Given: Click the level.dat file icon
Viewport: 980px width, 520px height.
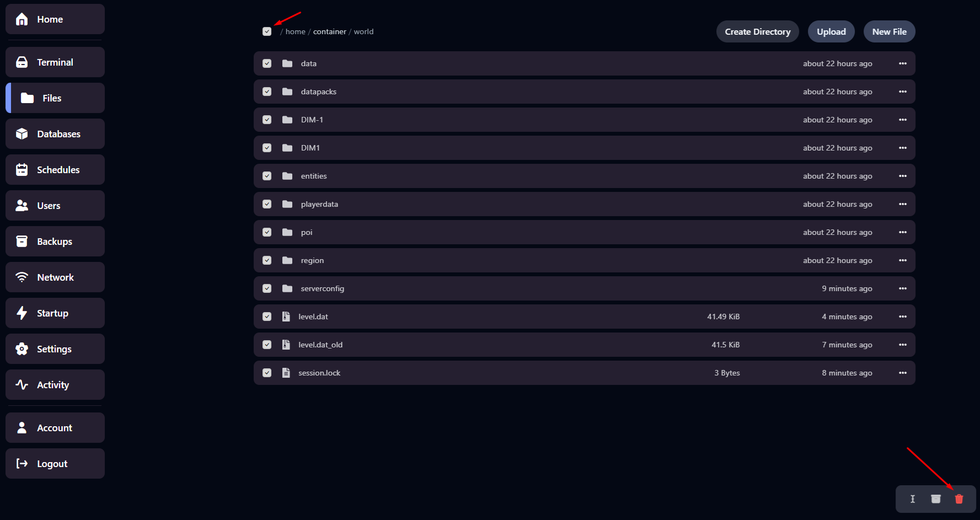Looking at the screenshot, I should tap(286, 317).
